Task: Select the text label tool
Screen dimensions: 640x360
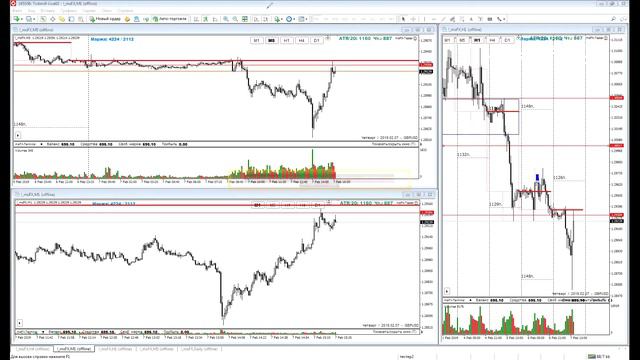Action: click(x=480, y=19)
